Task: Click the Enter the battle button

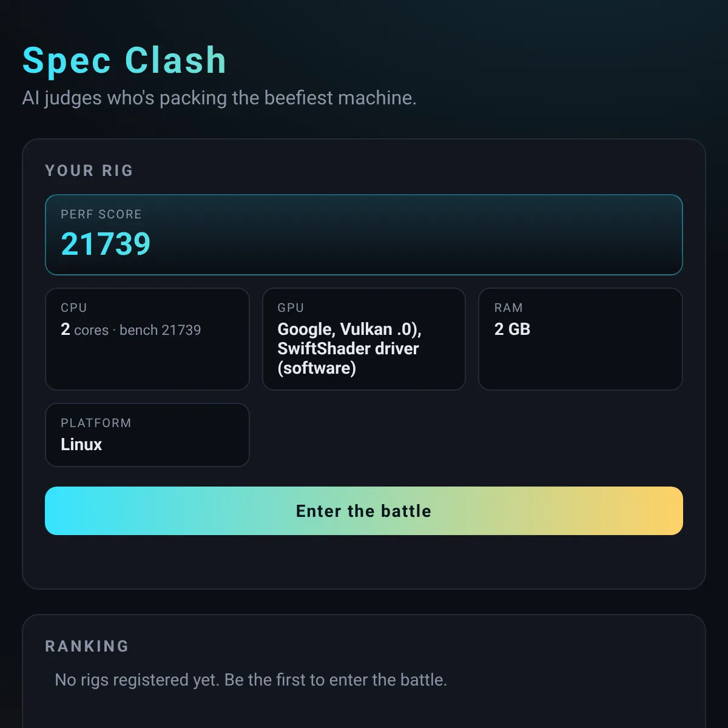Action: tap(364, 511)
